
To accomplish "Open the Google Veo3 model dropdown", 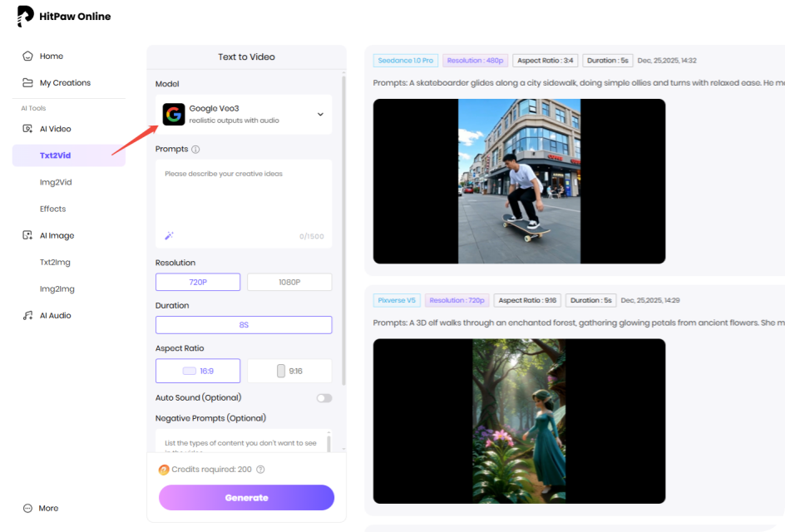I will pos(243,114).
